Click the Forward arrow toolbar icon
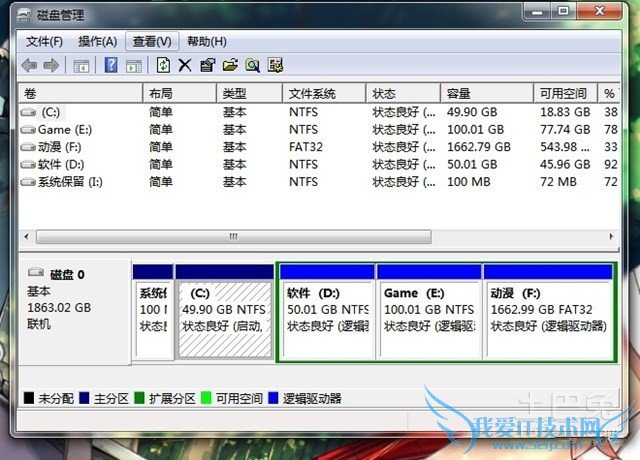The width and height of the screenshot is (640, 460). (x=51, y=65)
